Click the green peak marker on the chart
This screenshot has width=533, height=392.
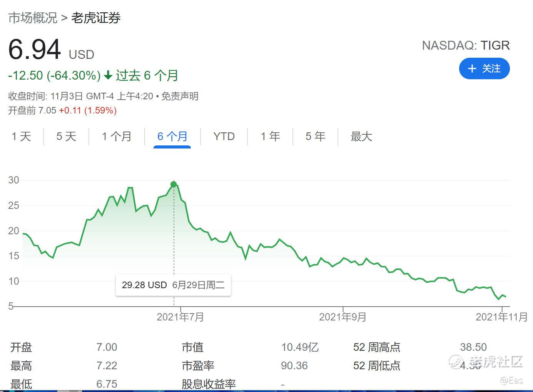pos(174,184)
